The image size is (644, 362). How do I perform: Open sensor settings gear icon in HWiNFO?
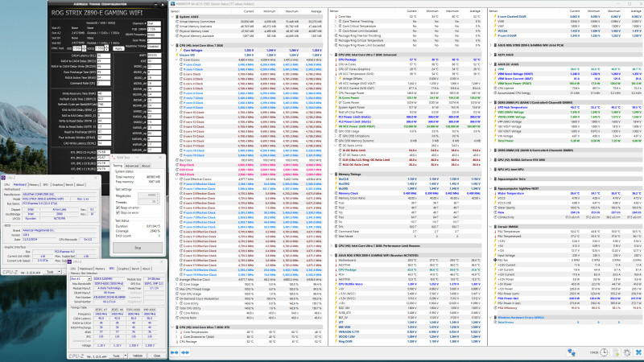click(627, 352)
